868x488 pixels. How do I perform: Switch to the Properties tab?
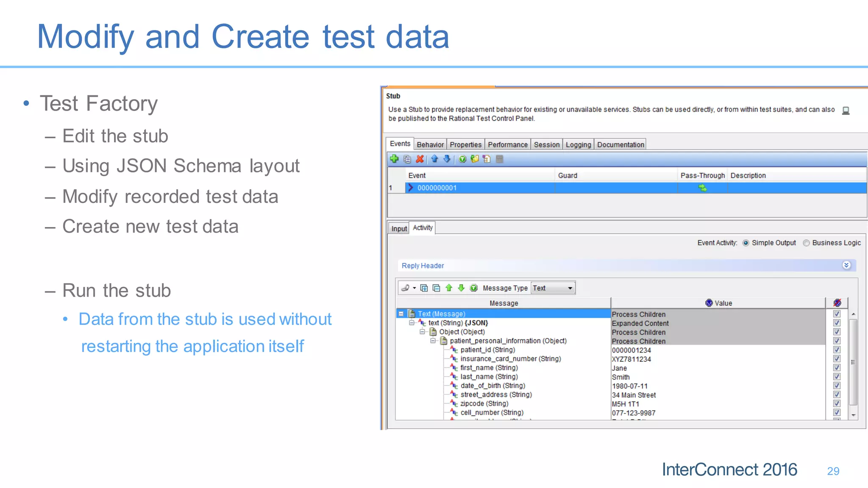(466, 144)
